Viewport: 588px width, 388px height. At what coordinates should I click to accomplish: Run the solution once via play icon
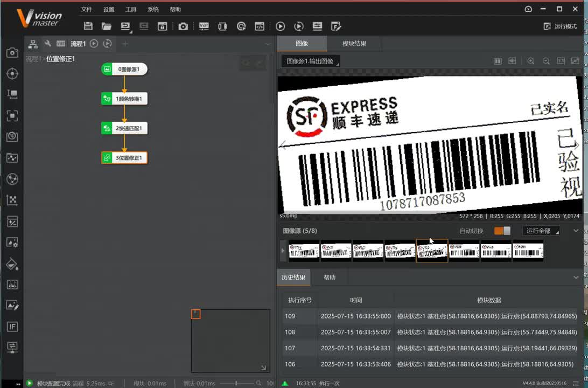click(x=280, y=26)
